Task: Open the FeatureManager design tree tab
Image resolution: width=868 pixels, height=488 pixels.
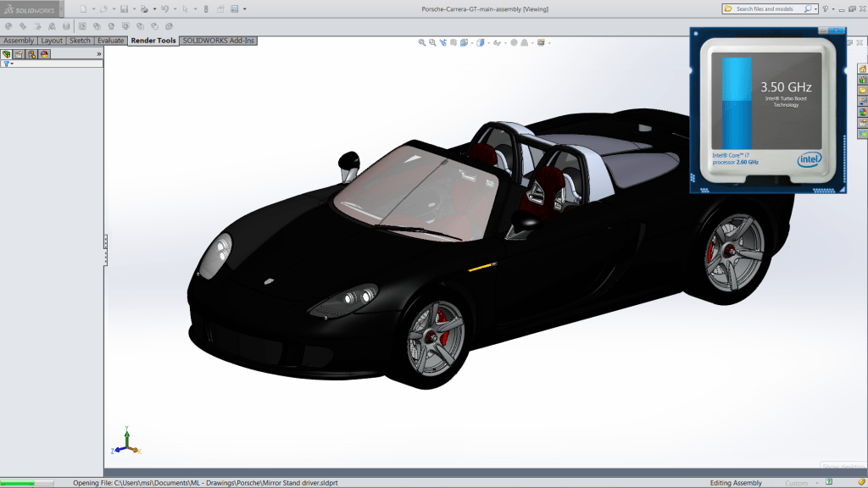Action: point(7,53)
